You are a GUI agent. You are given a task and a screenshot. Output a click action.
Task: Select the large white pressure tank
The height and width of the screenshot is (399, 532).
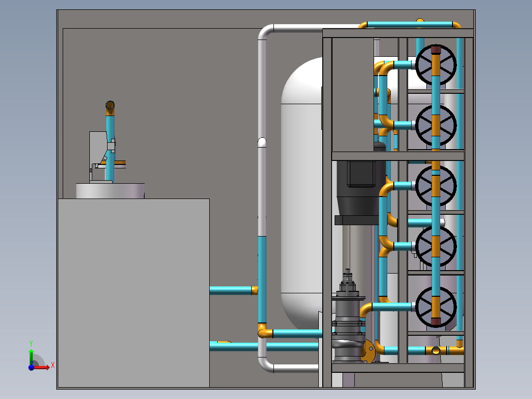(x=302, y=194)
